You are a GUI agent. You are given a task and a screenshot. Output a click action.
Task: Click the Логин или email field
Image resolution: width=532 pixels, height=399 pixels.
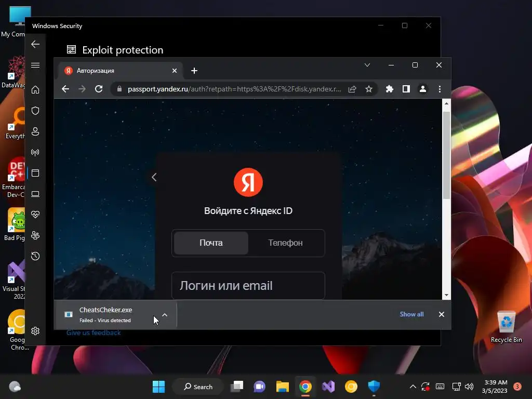(x=248, y=286)
